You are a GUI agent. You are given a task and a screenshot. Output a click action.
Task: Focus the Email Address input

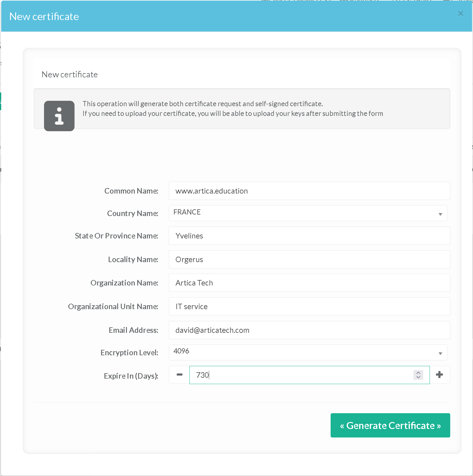coord(309,330)
